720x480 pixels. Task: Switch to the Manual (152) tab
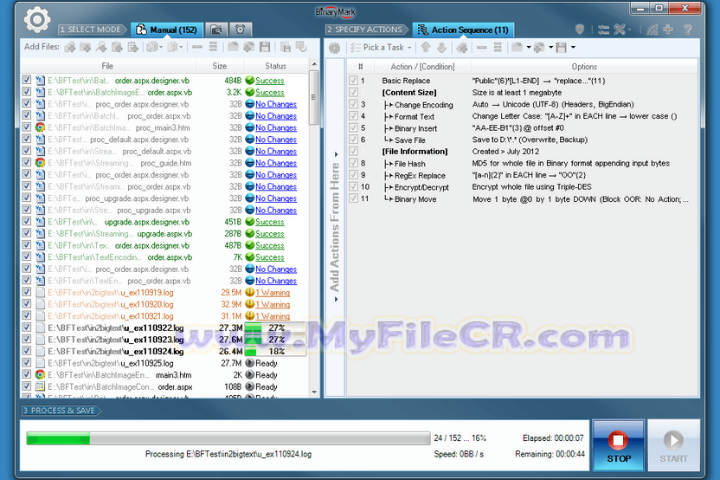pos(167,30)
